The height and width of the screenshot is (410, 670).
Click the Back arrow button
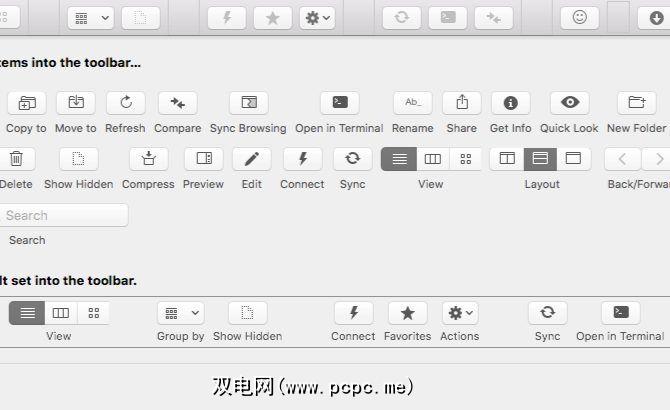coord(623,159)
